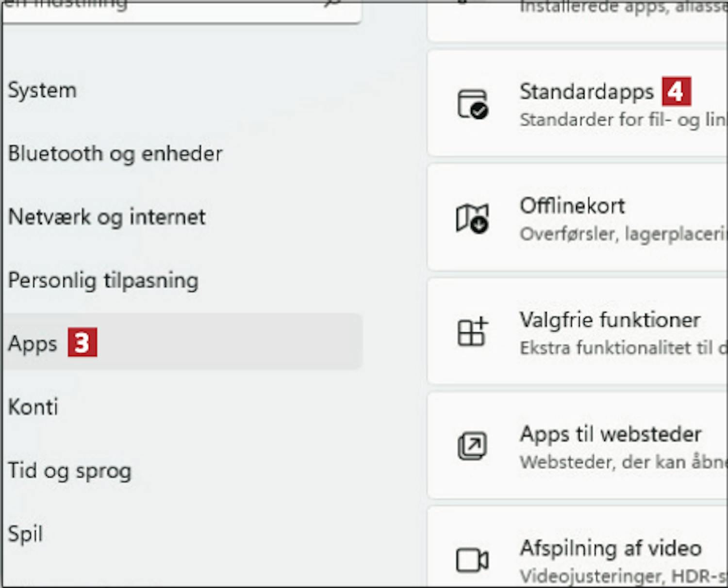
Task: Open System settings category
Action: click(x=42, y=90)
